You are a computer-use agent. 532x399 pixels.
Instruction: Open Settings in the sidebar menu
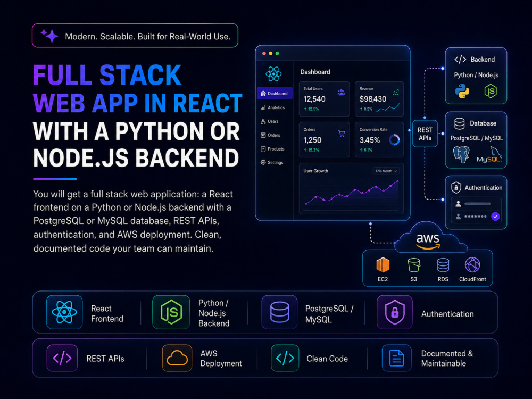[272, 162]
